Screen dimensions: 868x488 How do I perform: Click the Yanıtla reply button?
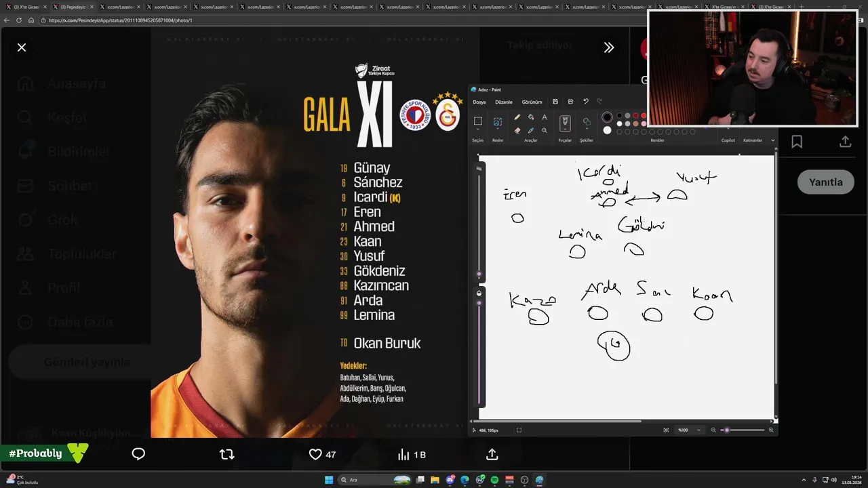[825, 182]
